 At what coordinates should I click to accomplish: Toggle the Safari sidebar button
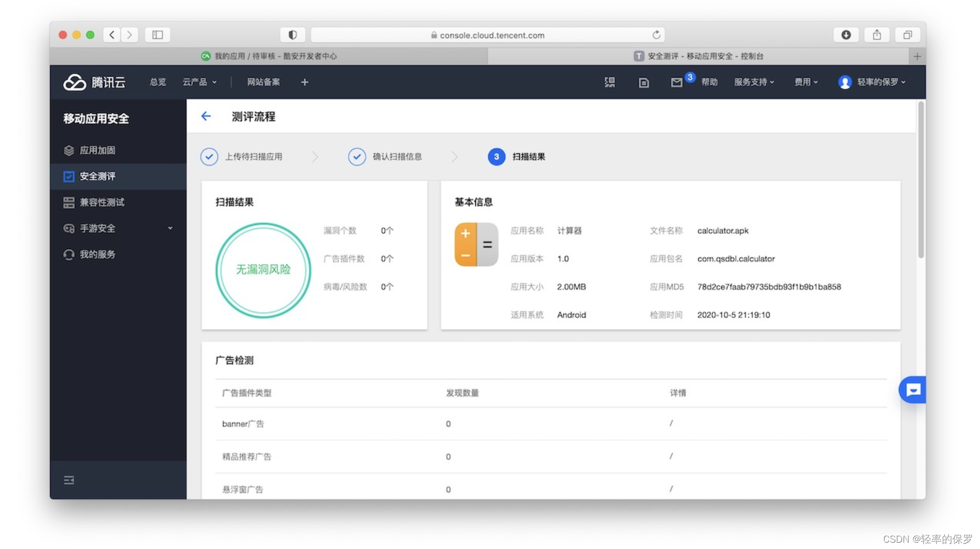tap(158, 35)
